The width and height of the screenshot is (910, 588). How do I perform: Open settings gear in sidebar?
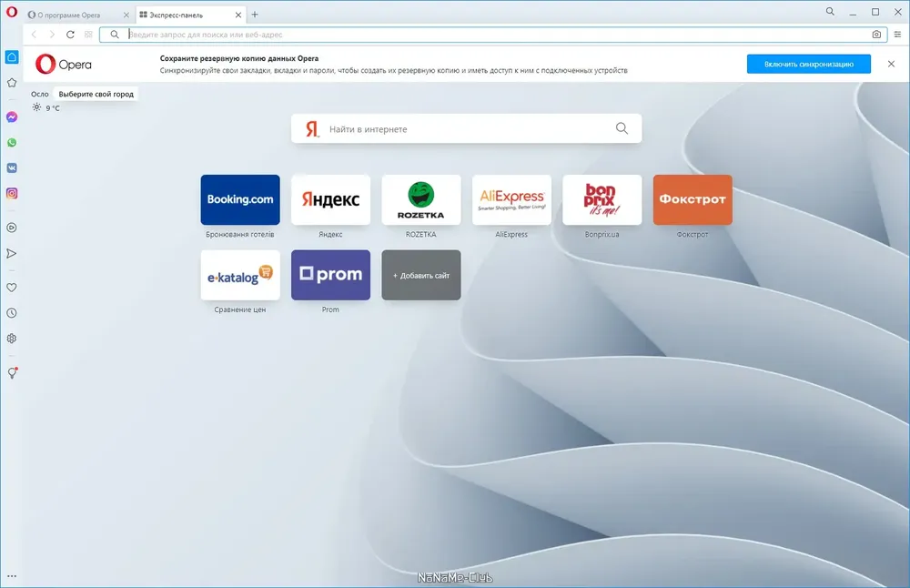pyautogui.click(x=12, y=339)
